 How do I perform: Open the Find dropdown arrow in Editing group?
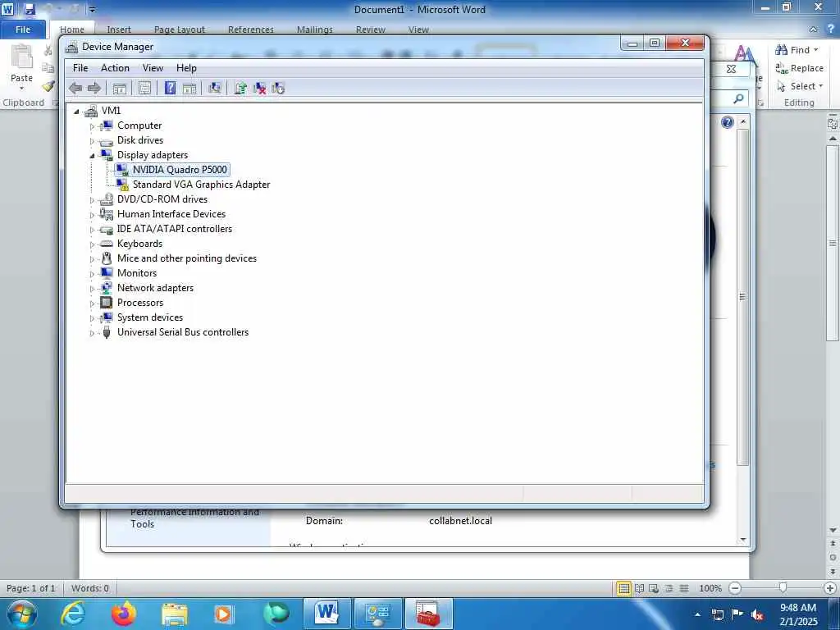click(816, 50)
